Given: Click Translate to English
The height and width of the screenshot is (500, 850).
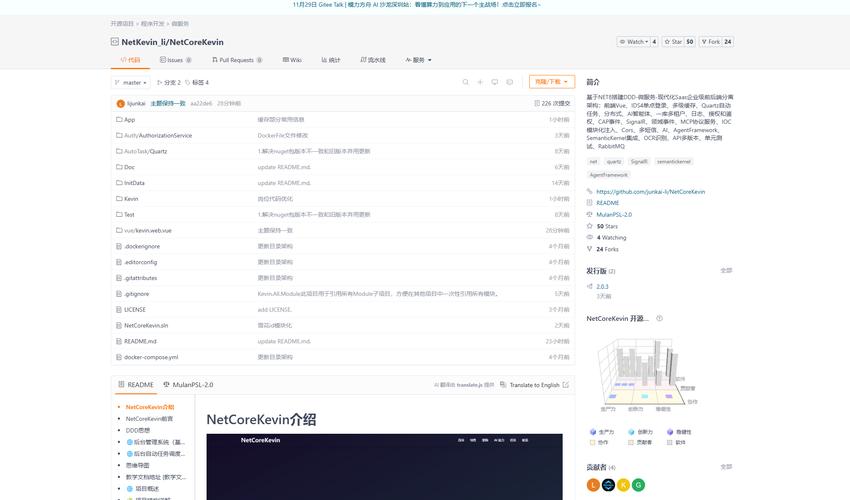Looking at the screenshot, I should pyautogui.click(x=533, y=385).
